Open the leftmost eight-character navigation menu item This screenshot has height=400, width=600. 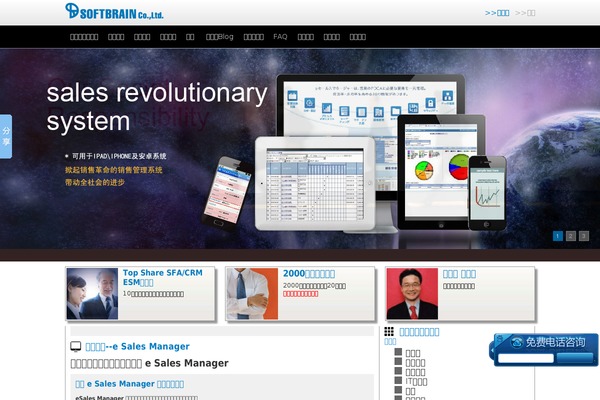coord(84,37)
